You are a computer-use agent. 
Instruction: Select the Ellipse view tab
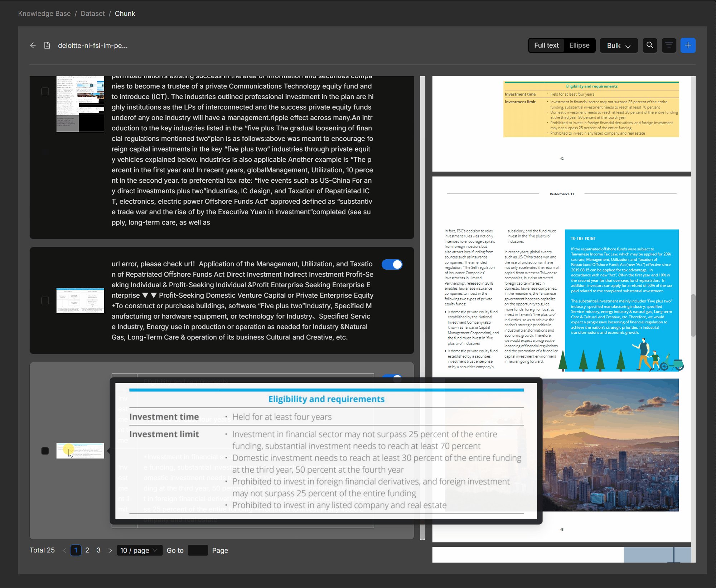[x=579, y=45]
